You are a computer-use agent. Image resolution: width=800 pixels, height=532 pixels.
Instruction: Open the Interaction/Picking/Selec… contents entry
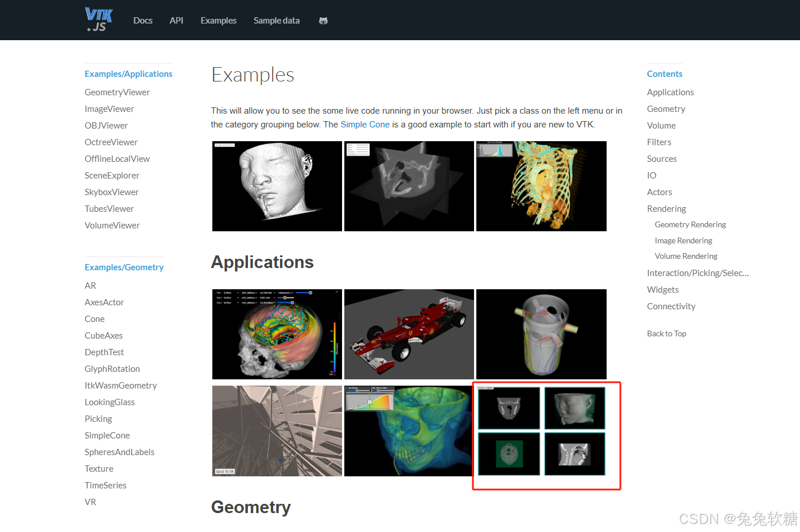click(698, 273)
